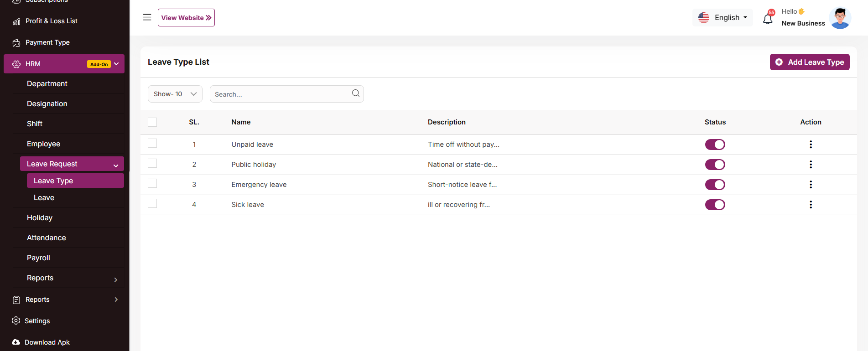The width and height of the screenshot is (868, 351).
Task: Open action menu for Sick leave
Action: (x=811, y=205)
